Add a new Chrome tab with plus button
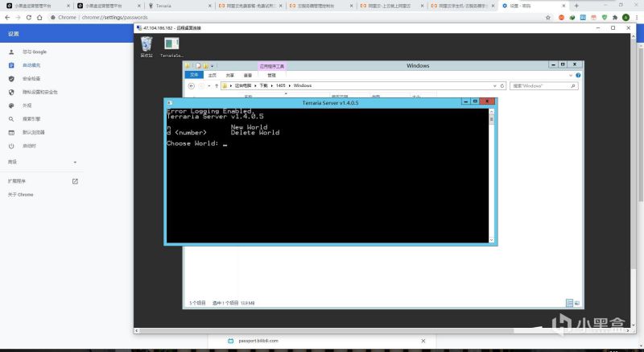Screen dimensions: 644x352 pos(576,6)
